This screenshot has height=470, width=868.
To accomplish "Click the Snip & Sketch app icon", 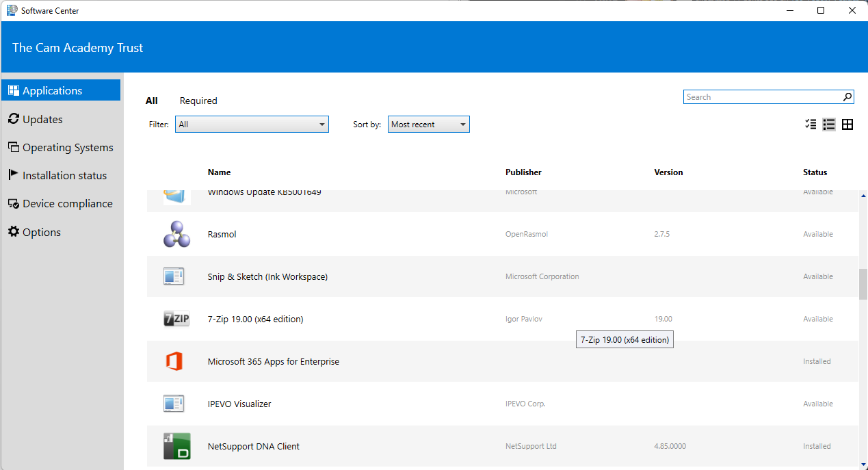I will click(x=174, y=276).
